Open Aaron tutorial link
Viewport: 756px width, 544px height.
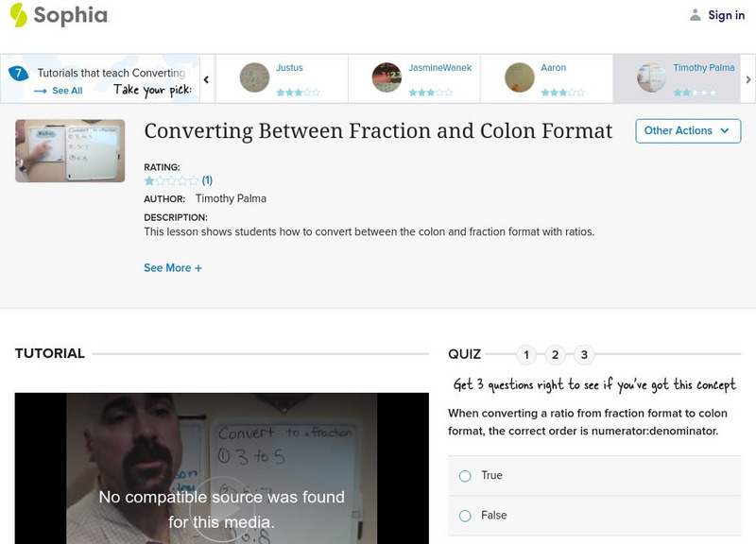coord(554,68)
